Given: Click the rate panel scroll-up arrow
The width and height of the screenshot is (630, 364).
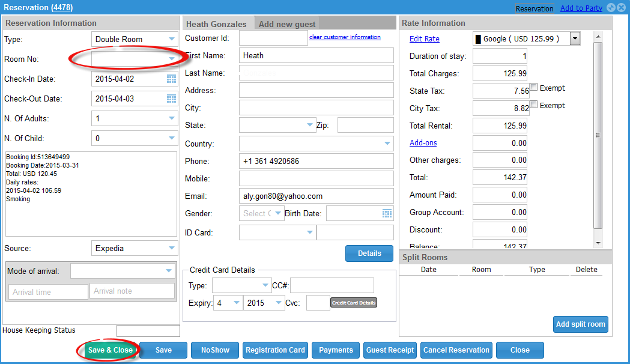Looking at the screenshot, I should click(x=598, y=36).
